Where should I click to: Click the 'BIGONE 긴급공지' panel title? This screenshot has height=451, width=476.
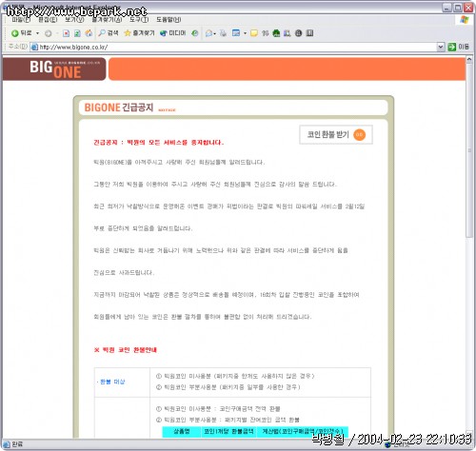119,108
